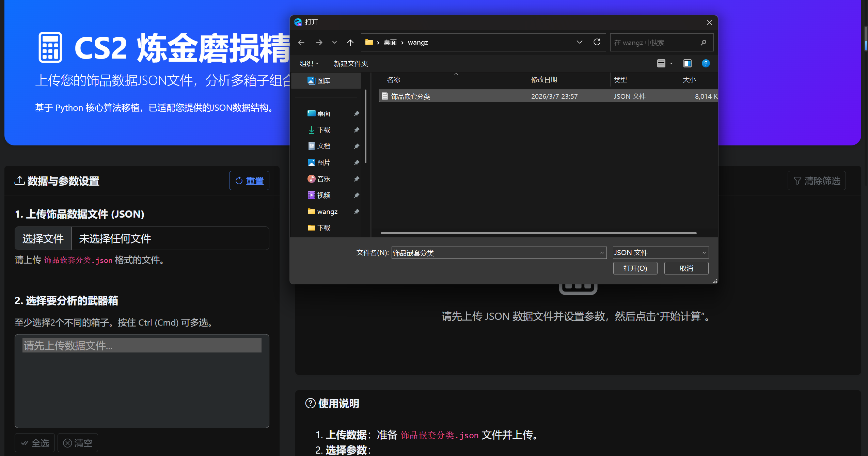
Task: Unpin 视频 from the quick access sidebar
Action: pos(356,195)
